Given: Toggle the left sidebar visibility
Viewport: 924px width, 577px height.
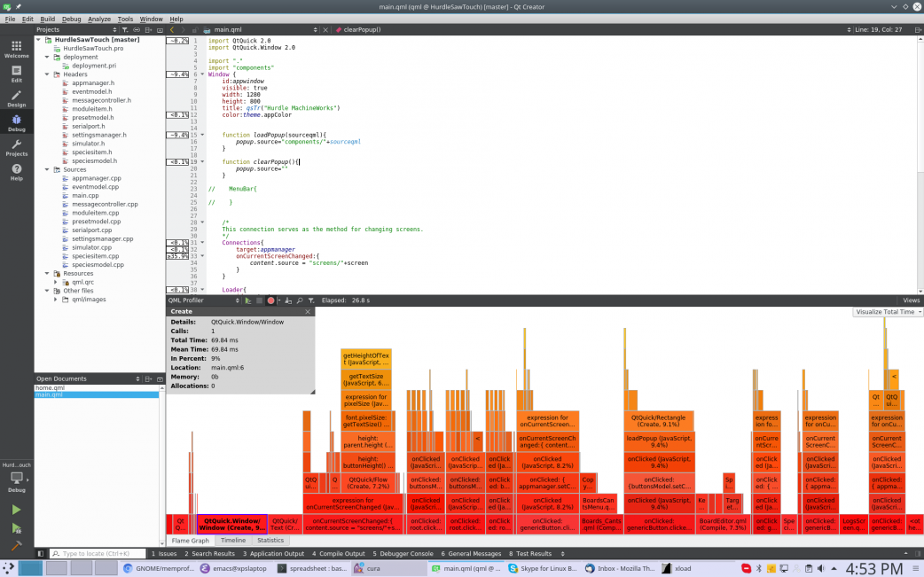Looking at the screenshot, I should click(41, 553).
